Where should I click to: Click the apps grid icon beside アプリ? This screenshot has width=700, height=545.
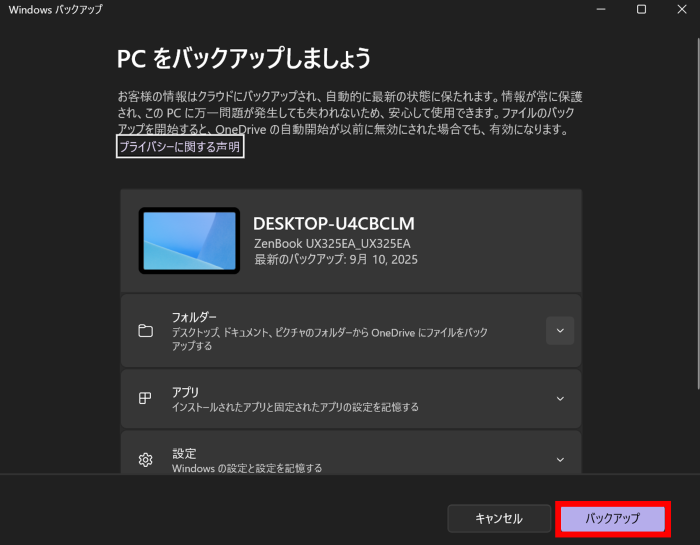[x=145, y=398]
